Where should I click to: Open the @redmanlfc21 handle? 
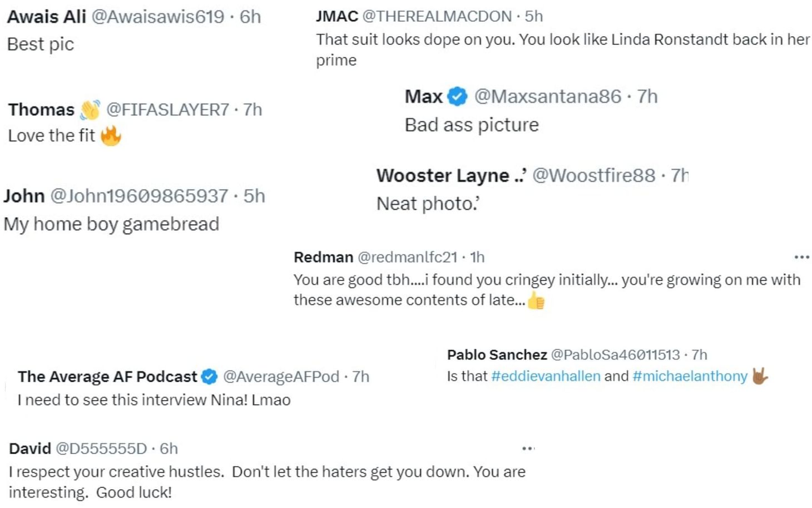pos(407,257)
